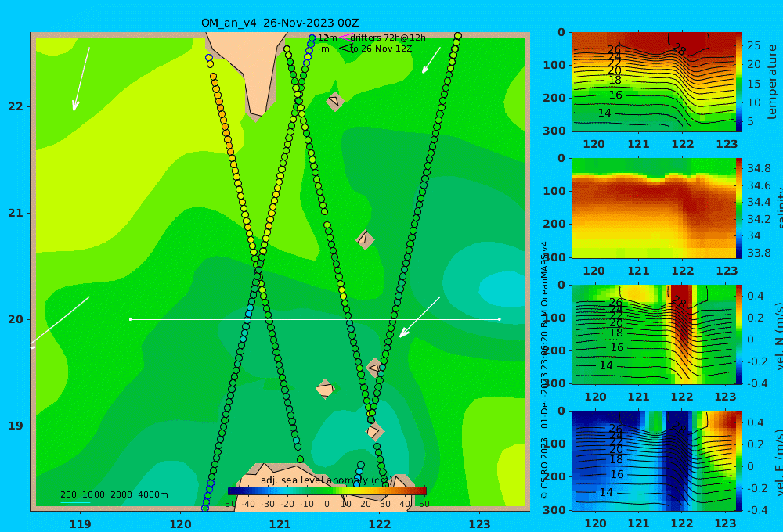Viewport: 783px width, 532px height.
Task: Click the 'to 26 Nov 12Z' legend text
Action: (x=381, y=49)
